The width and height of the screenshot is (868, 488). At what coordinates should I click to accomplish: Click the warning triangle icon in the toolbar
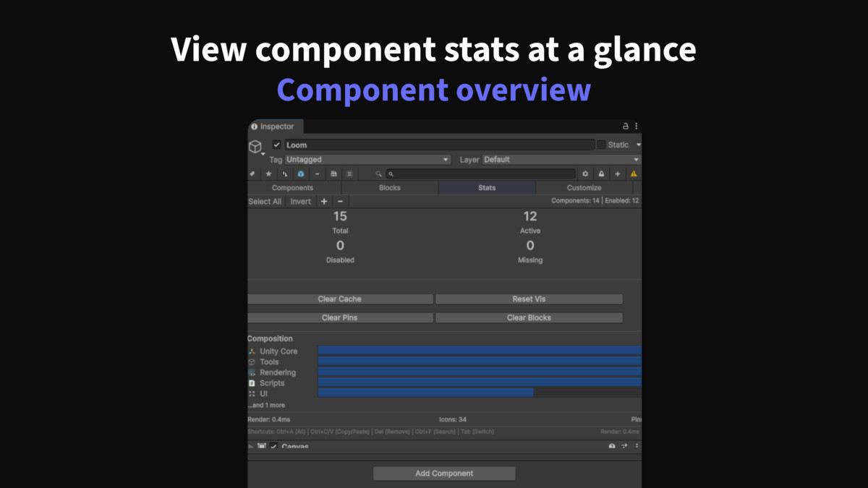pyautogui.click(x=634, y=174)
